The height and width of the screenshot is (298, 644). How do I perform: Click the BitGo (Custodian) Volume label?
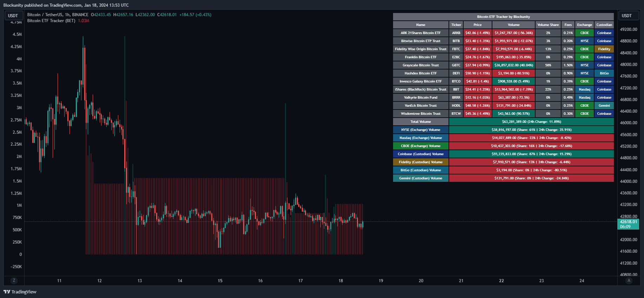click(x=421, y=170)
